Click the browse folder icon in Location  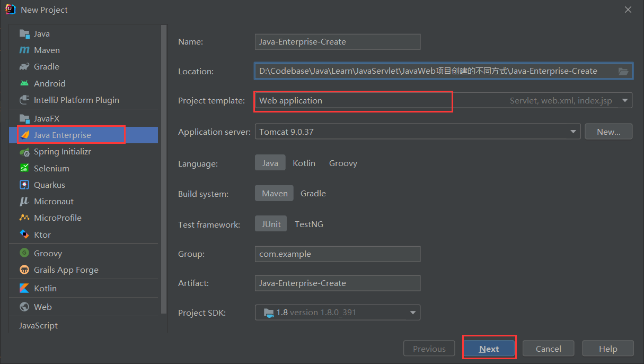[x=623, y=71]
